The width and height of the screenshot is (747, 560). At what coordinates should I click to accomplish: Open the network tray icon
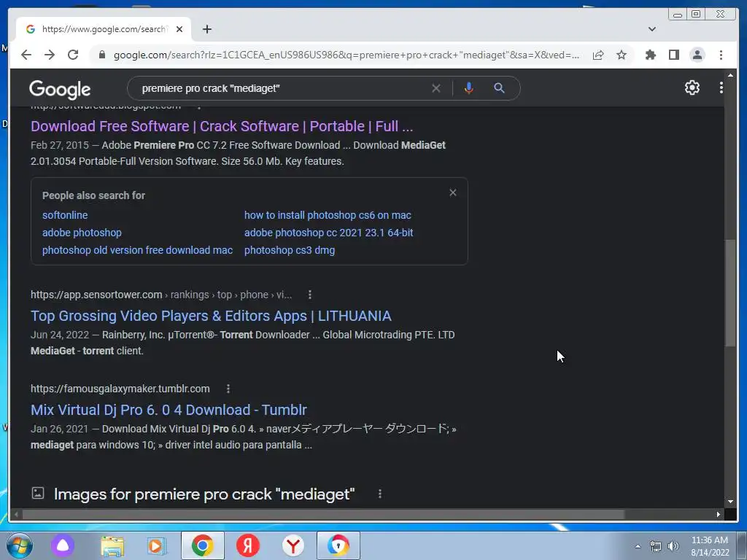tap(656, 546)
